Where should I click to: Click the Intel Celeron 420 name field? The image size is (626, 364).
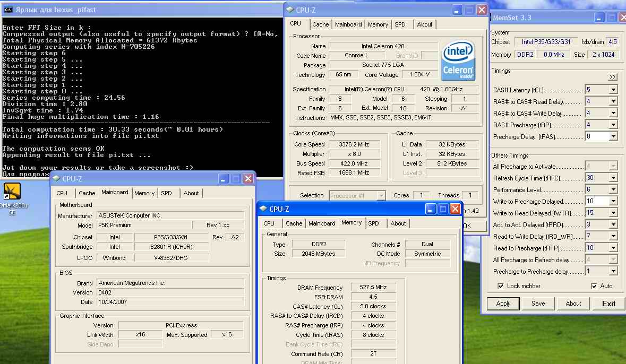383,46
